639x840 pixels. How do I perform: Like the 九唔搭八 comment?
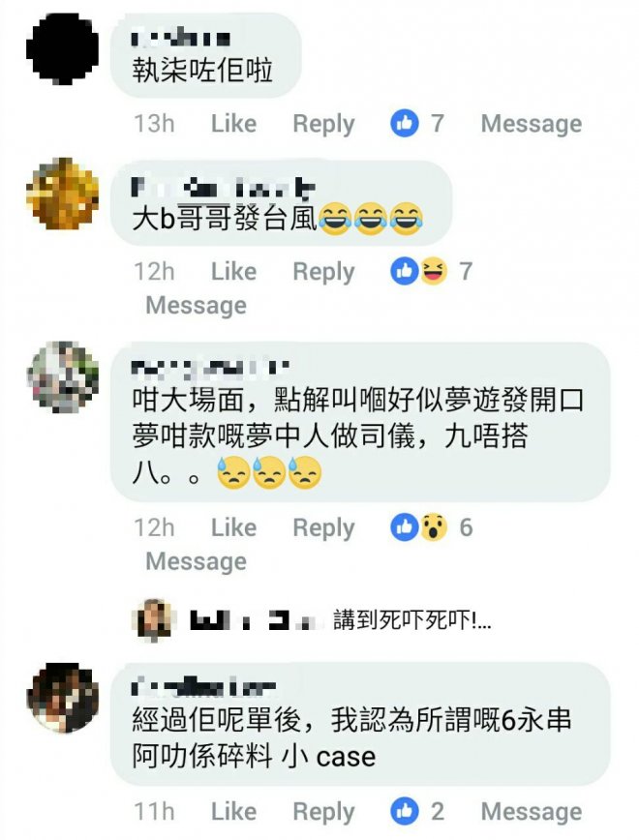tap(233, 527)
